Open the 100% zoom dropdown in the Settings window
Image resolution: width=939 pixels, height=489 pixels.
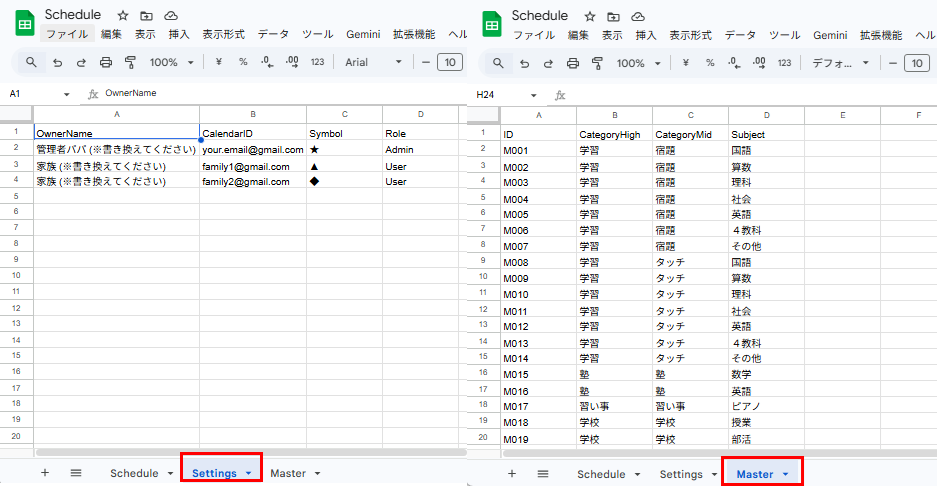point(172,62)
